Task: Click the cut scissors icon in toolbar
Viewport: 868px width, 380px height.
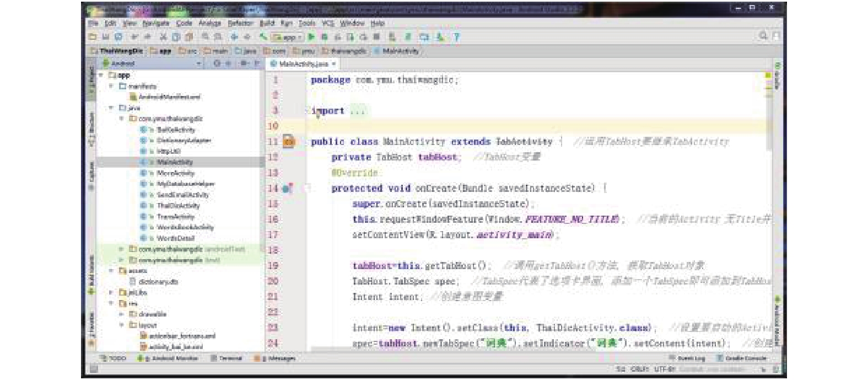Action: (x=163, y=37)
